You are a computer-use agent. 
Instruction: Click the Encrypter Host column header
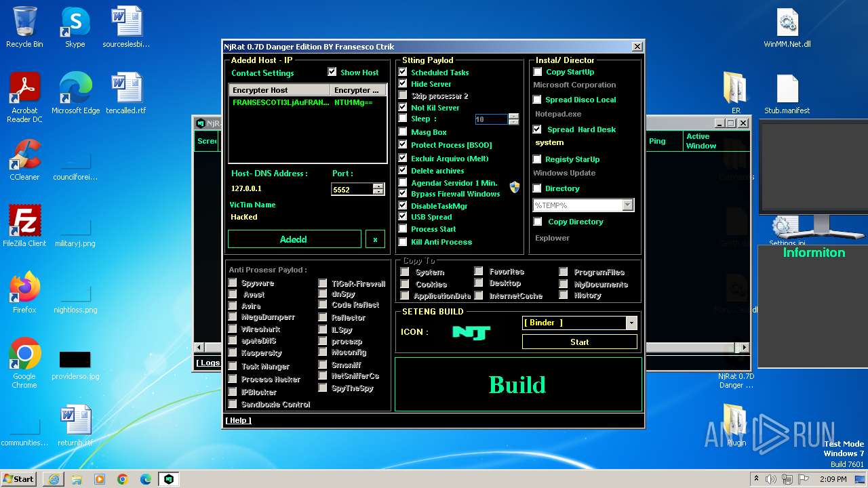point(279,90)
